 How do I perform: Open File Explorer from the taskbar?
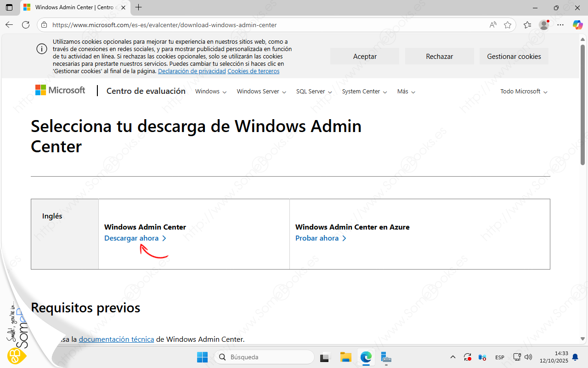[x=345, y=357]
